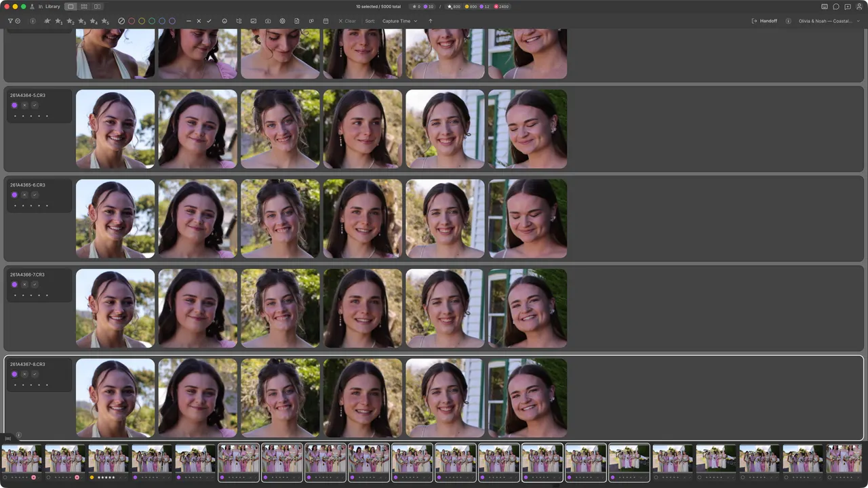The height and width of the screenshot is (488, 868).
Task: Toggle pick checkmark on 261A4366-7.CR3
Action: [35, 285]
